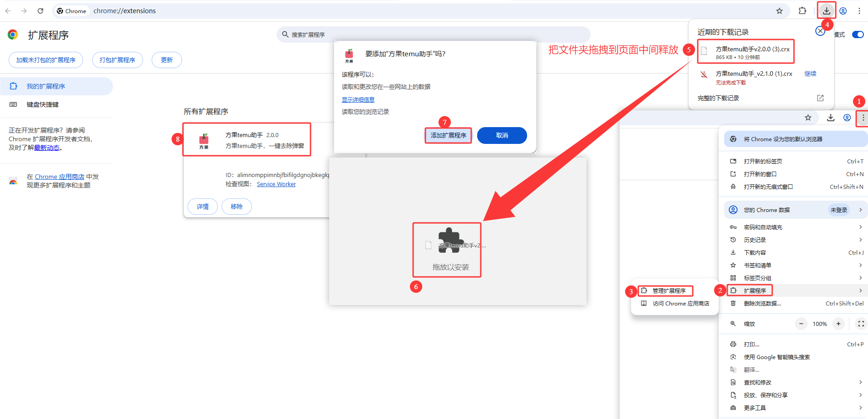Enter full screen via the zoom row icon
Screen dimensions: 868x419
[861, 324]
